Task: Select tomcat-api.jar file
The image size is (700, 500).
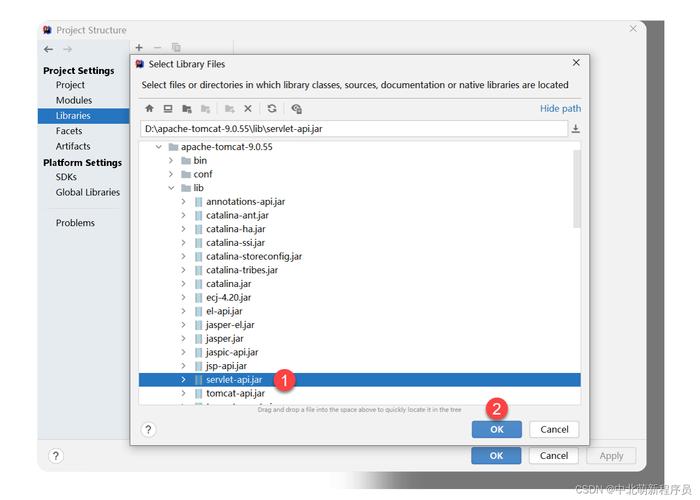Action: 235,393
